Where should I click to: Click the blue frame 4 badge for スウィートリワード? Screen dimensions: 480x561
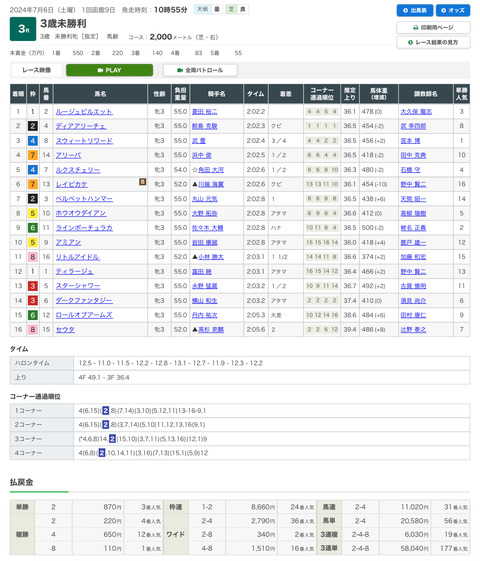point(33,141)
